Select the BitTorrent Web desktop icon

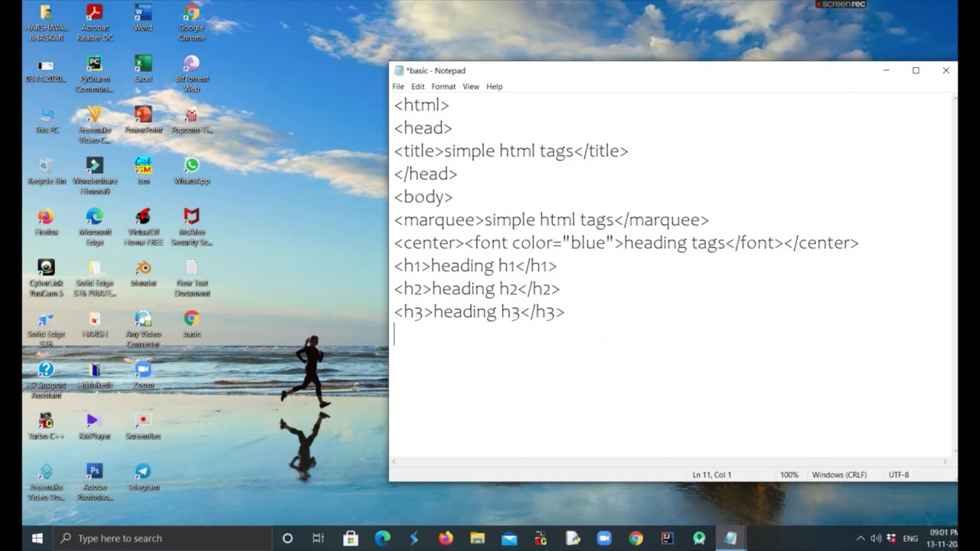click(191, 73)
